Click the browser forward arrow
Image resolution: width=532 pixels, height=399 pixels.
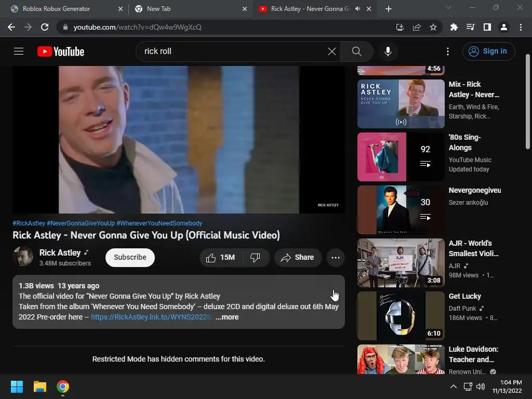pos(28,27)
